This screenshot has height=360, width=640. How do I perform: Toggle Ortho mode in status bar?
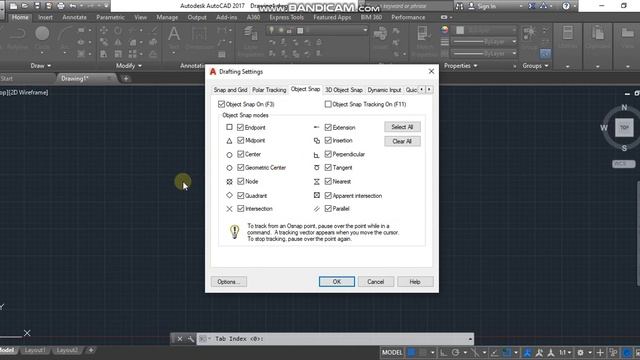(443, 353)
